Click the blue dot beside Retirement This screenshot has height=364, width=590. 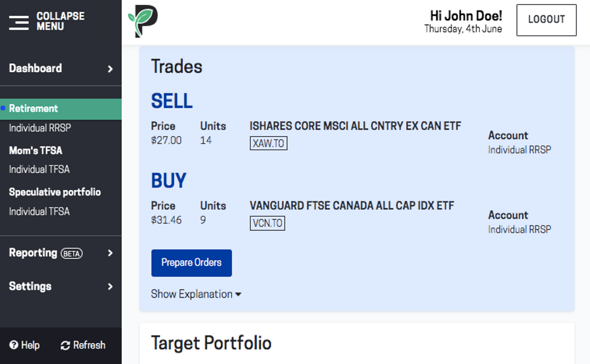pos(4,109)
